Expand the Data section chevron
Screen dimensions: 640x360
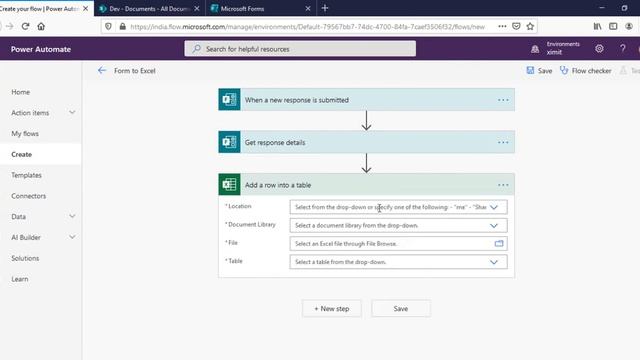[72, 216]
